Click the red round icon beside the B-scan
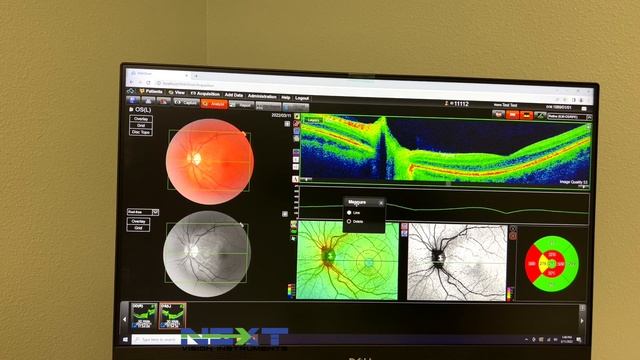 click(297, 124)
